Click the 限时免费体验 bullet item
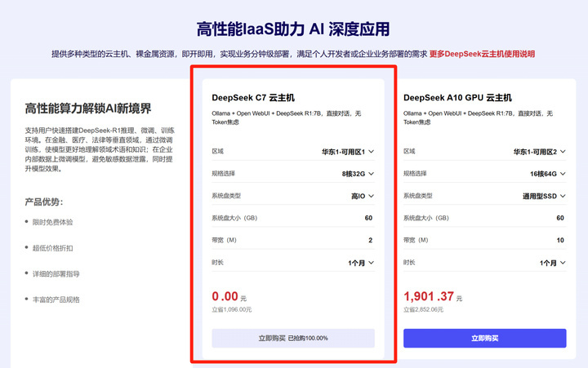Screen dimensions: 588x368 (52, 222)
